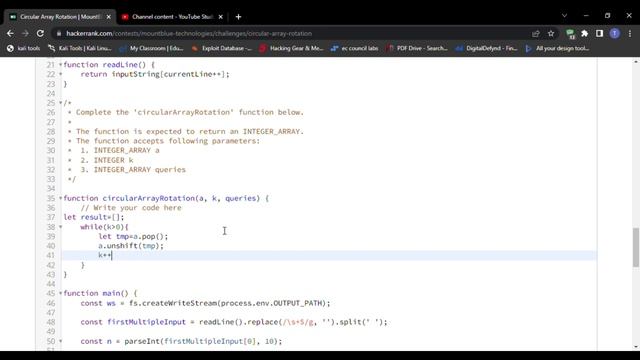The image size is (640, 360).
Task: Click the scrollbar down arrow
Action: 636,347
